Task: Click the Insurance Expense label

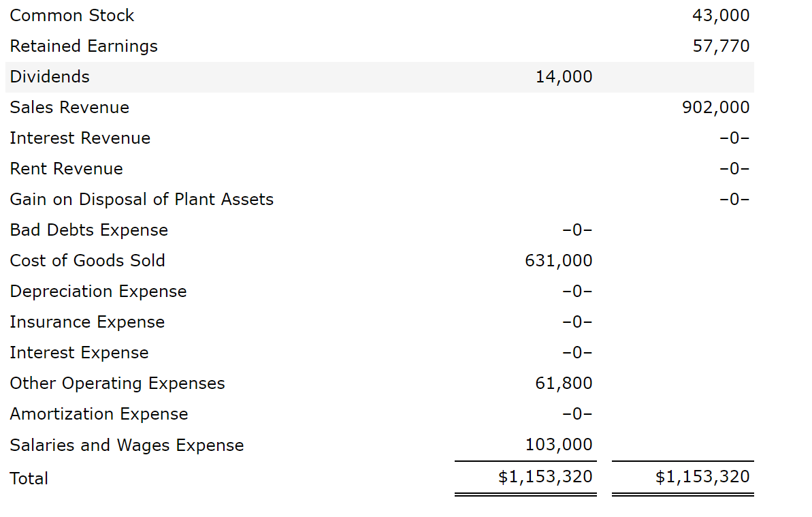Action: 88,322
